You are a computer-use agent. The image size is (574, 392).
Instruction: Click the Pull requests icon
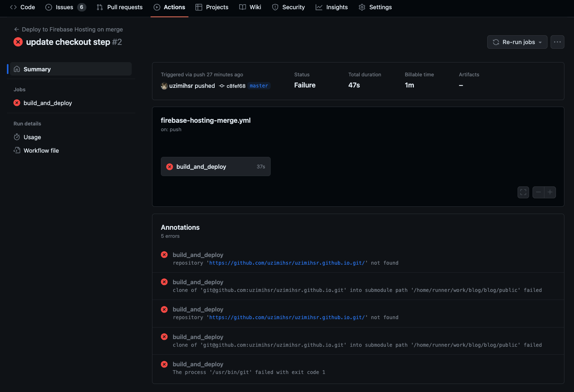(100, 7)
